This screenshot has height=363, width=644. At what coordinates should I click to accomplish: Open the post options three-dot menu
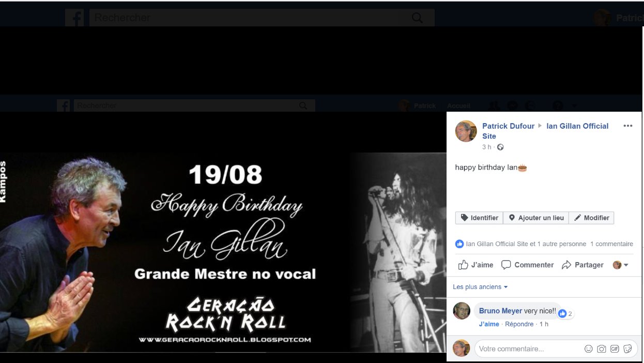tap(627, 126)
